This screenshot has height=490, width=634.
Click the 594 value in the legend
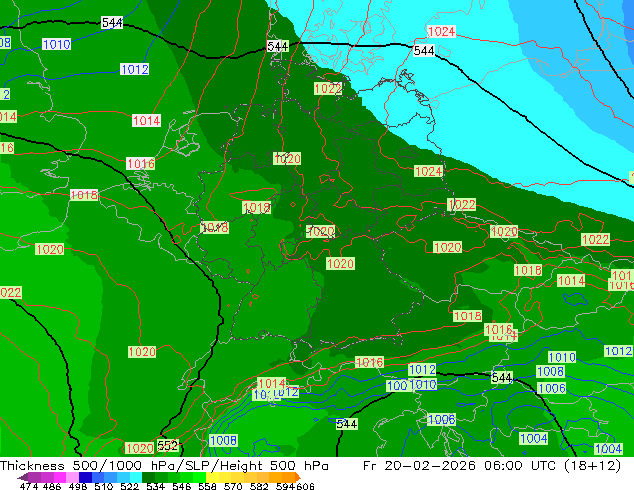point(285,486)
